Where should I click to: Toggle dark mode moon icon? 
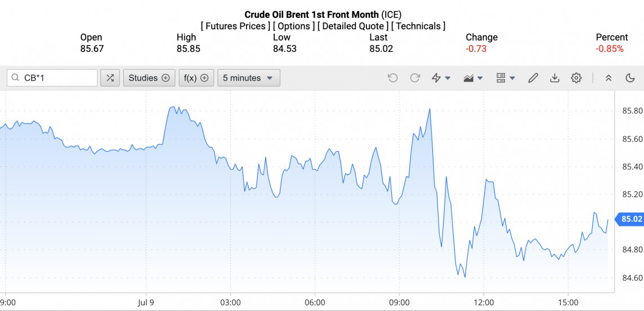tap(630, 78)
